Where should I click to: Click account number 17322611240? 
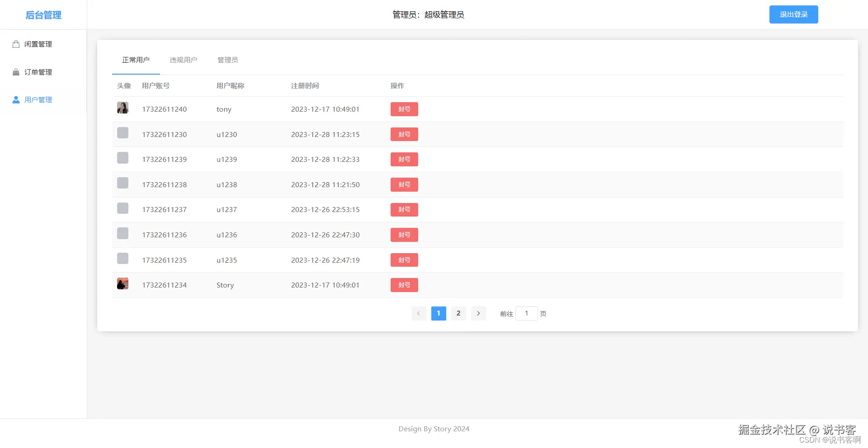165,109
